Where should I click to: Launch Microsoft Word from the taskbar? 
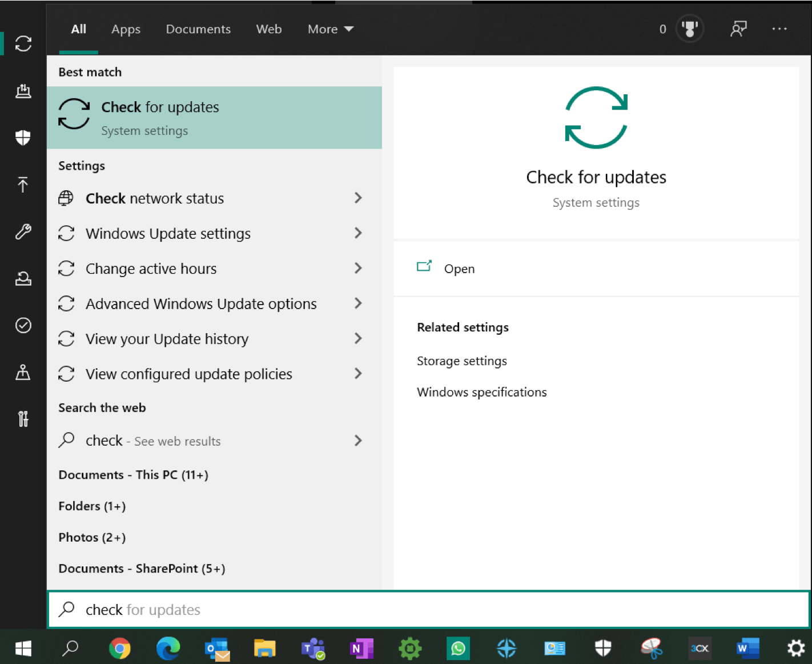click(x=747, y=648)
